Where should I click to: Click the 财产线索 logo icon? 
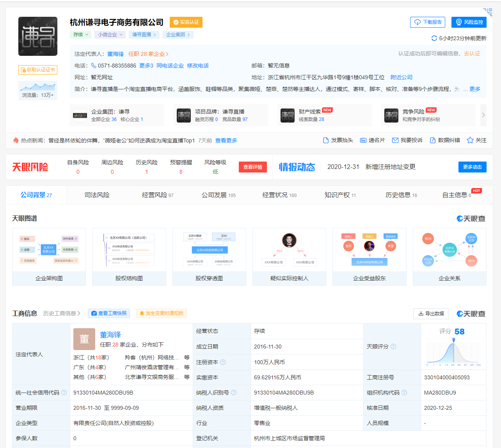[288, 116]
